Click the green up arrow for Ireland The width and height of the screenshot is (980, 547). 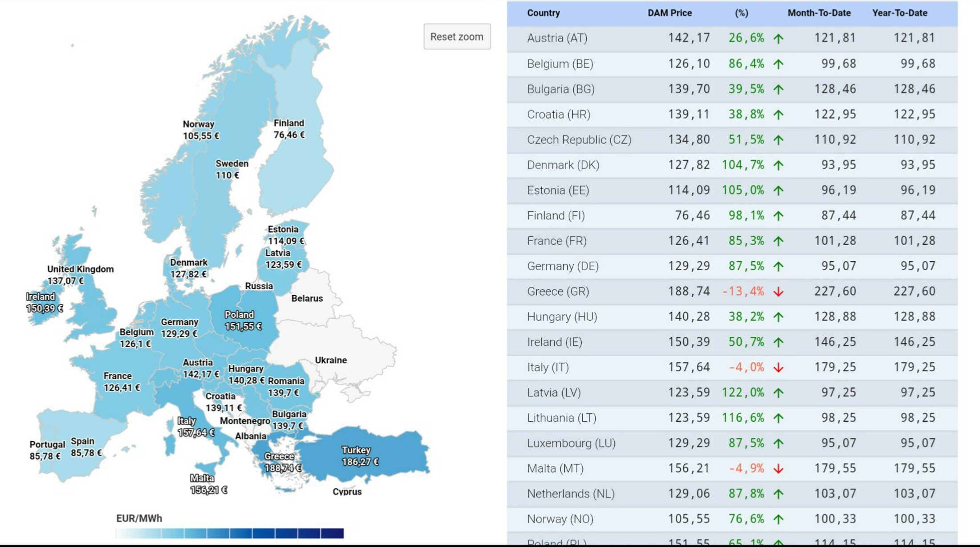[778, 342]
